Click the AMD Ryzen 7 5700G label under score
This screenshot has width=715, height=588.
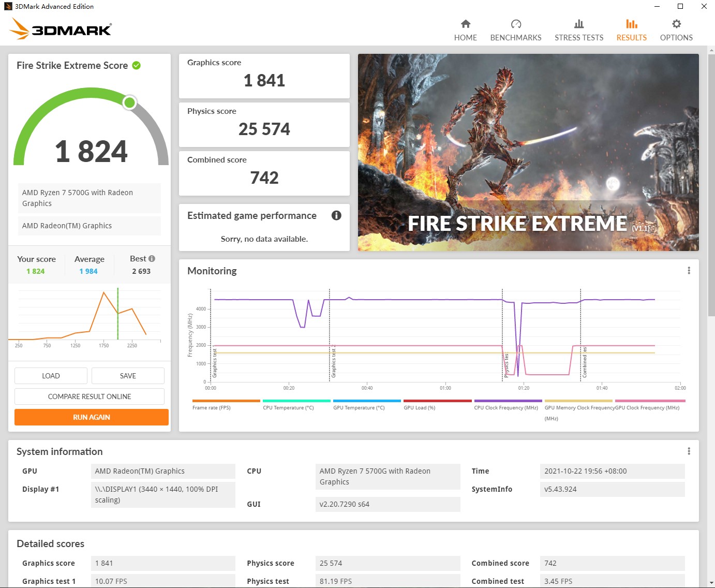[90, 198]
